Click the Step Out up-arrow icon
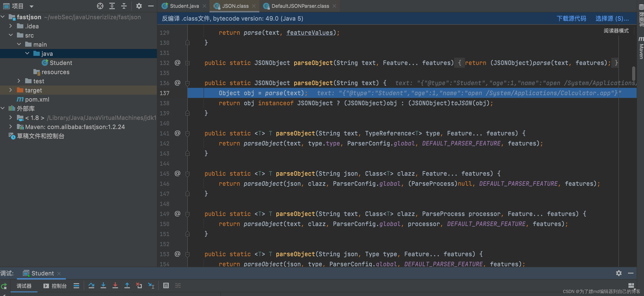Viewport: 644px width, 296px height. point(127,285)
